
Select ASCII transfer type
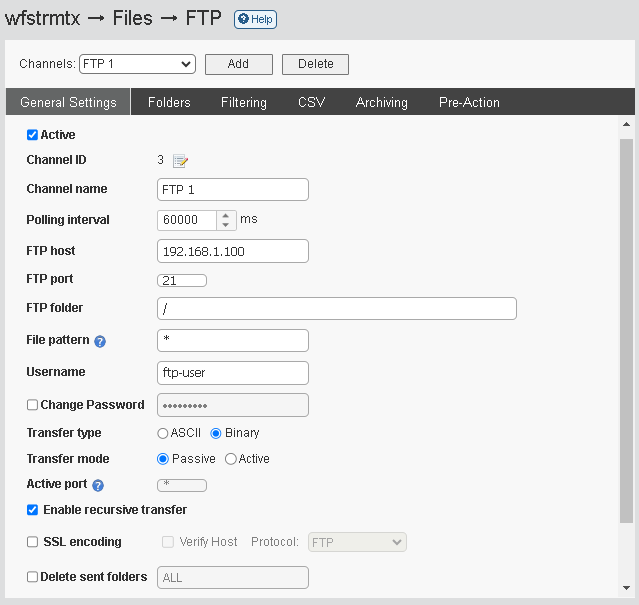coord(163,433)
